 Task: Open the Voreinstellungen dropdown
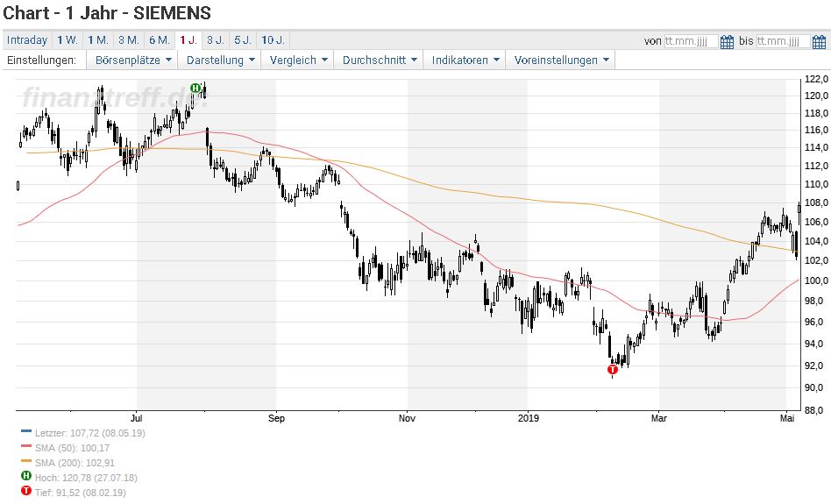tap(561, 60)
